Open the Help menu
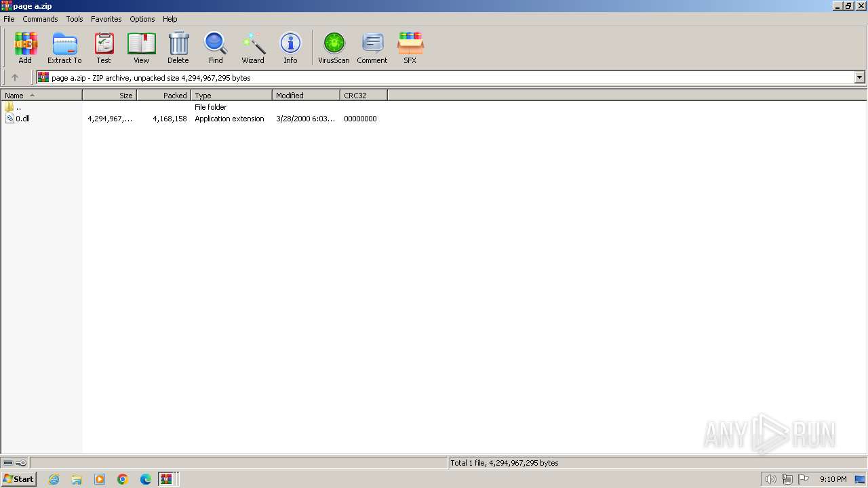 [170, 19]
